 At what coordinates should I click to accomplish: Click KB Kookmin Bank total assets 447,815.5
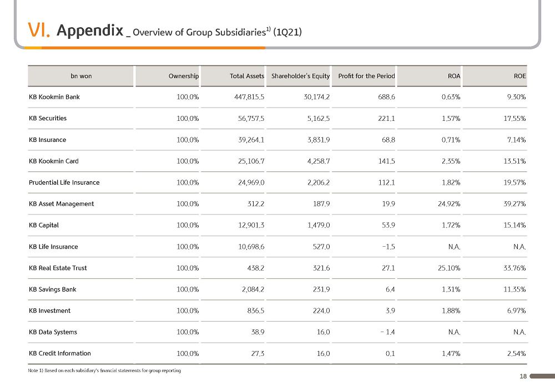pos(249,97)
